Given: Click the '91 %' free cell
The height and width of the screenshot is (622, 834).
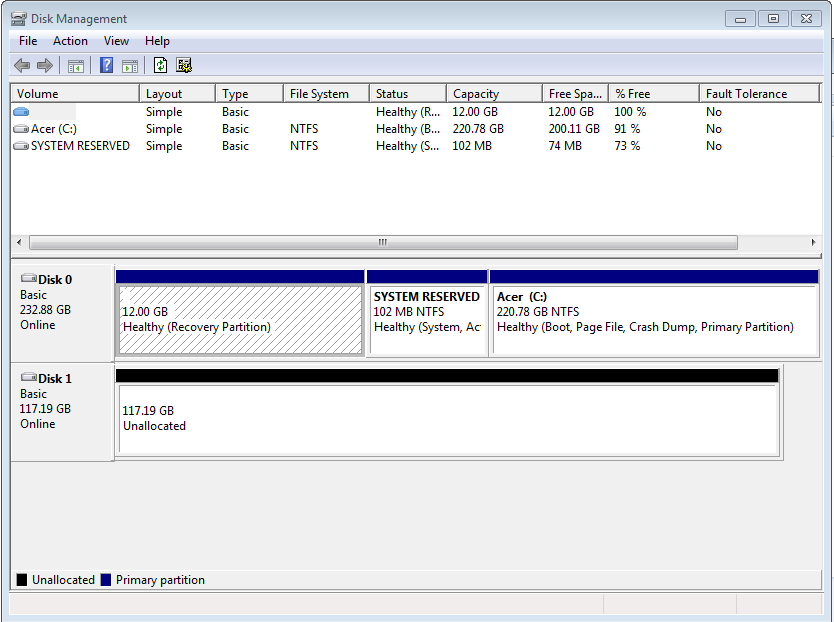Looking at the screenshot, I should 627,129.
